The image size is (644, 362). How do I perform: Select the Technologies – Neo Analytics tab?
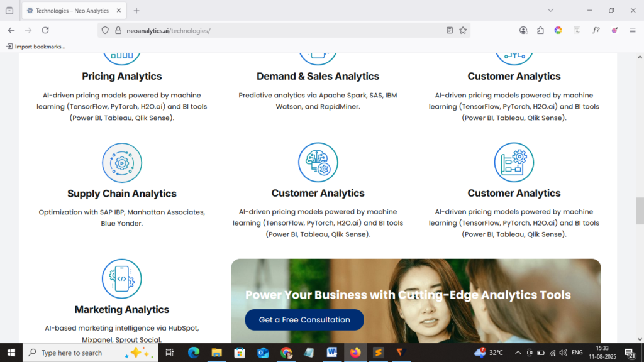coord(74,11)
